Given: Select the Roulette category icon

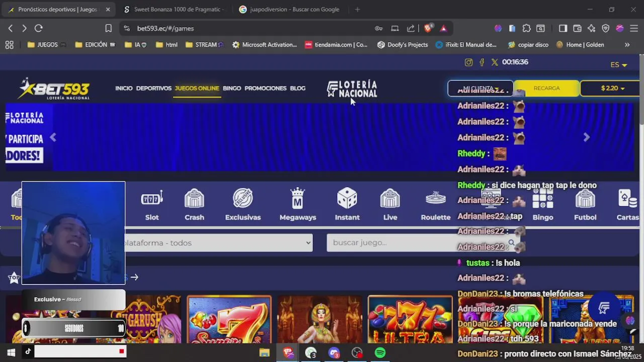Looking at the screenshot, I should tap(436, 205).
